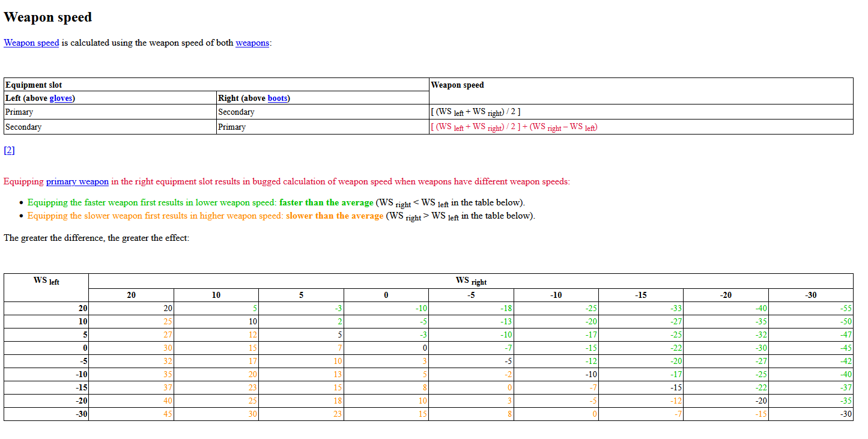This screenshot has width=868, height=439.
Task: Click the Secondary cell under Left (above gloves)
Action: click(x=111, y=127)
